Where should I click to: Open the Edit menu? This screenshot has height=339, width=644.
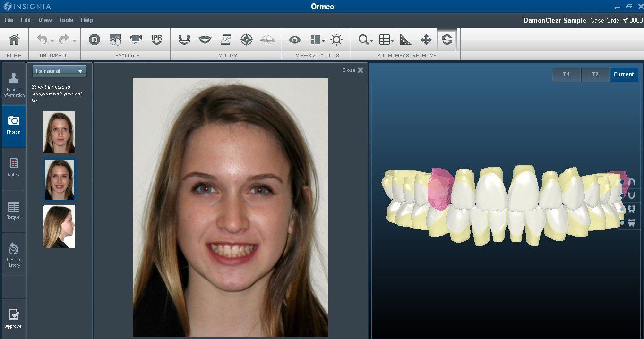point(26,20)
